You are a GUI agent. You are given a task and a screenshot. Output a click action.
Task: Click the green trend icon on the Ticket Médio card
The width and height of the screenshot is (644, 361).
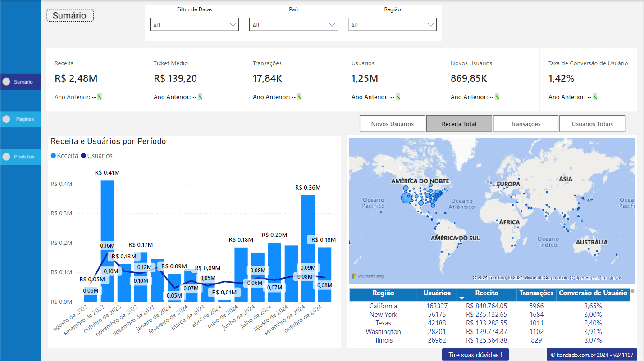pos(200,96)
